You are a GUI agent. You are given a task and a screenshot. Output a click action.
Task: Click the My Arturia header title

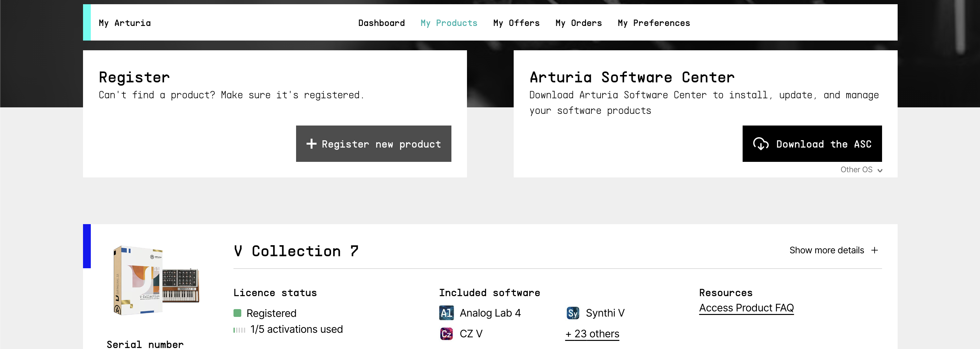125,23
